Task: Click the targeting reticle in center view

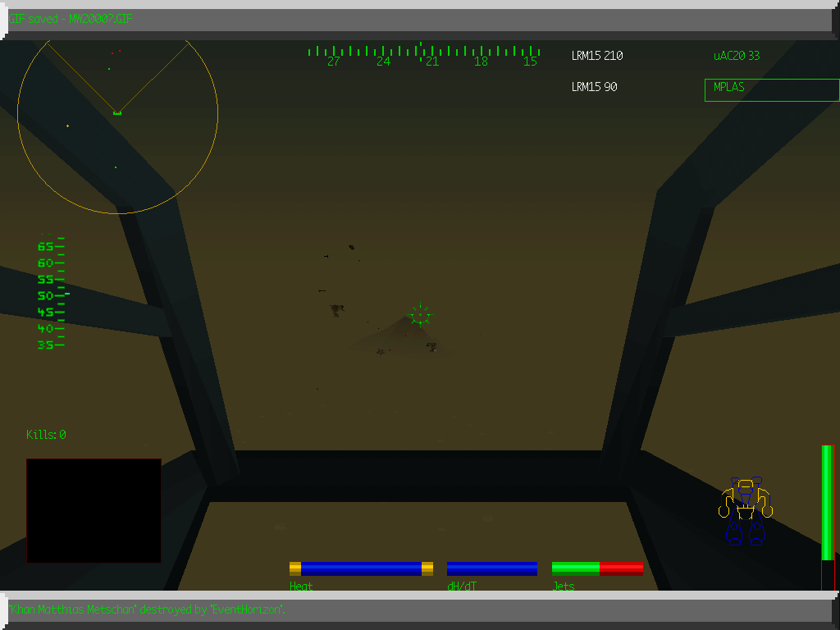Action: point(419,316)
